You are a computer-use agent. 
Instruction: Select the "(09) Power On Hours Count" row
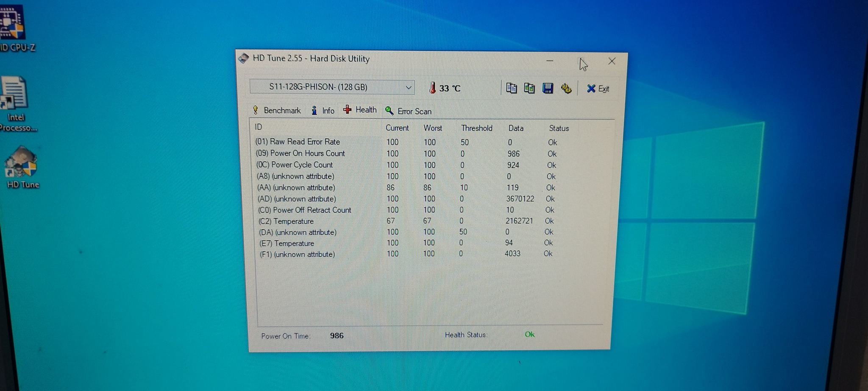click(407, 153)
